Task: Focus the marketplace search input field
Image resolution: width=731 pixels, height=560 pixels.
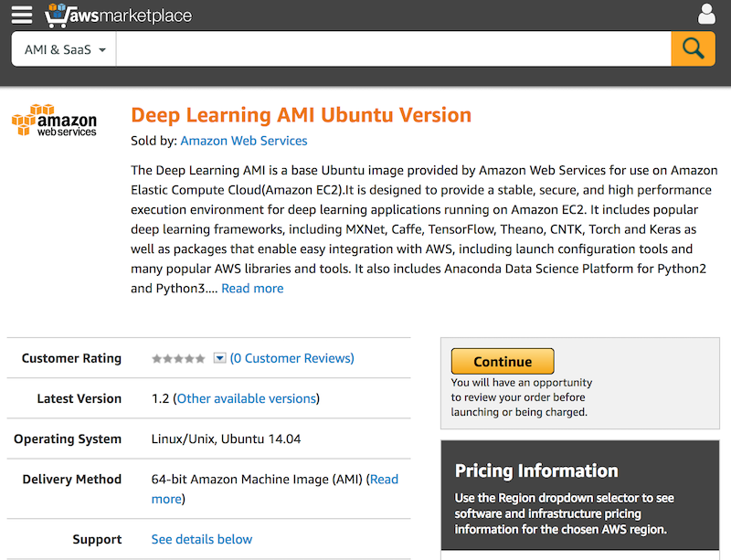Action: tap(394, 49)
